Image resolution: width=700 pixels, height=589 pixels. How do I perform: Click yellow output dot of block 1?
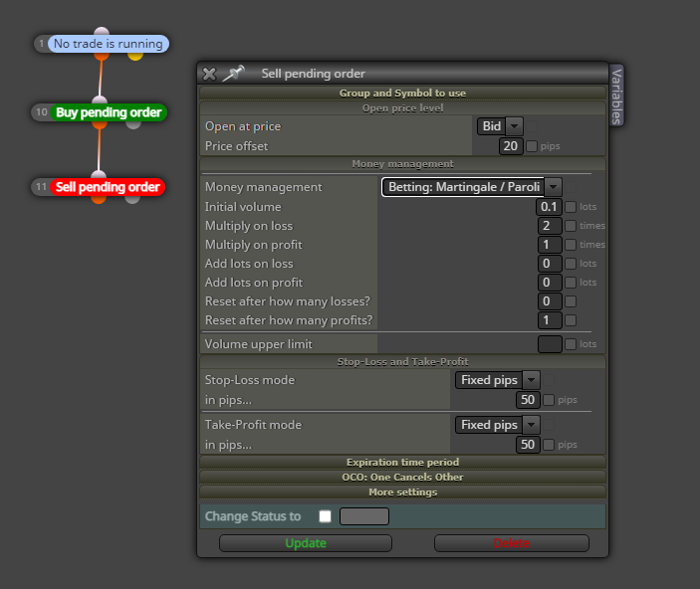coord(135,56)
